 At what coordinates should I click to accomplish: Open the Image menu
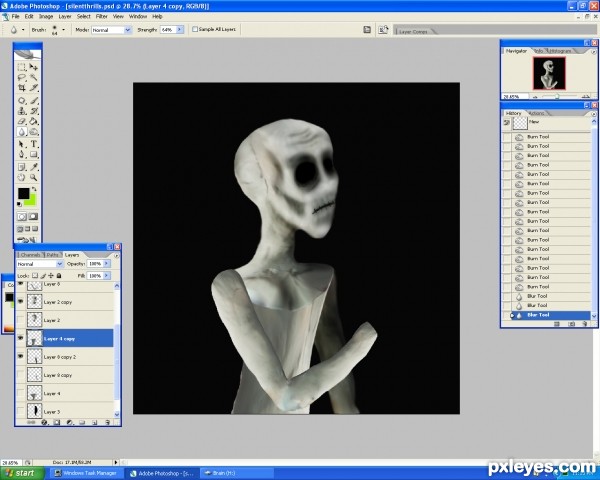click(46, 16)
